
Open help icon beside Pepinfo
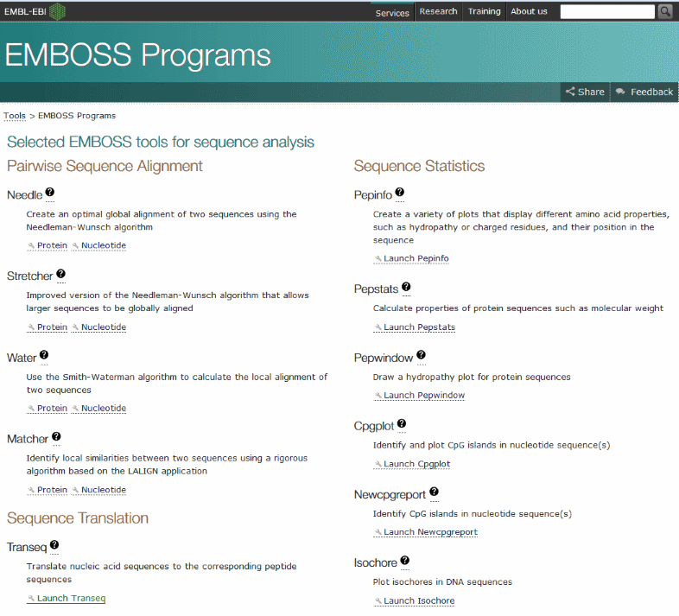click(x=399, y=194)
